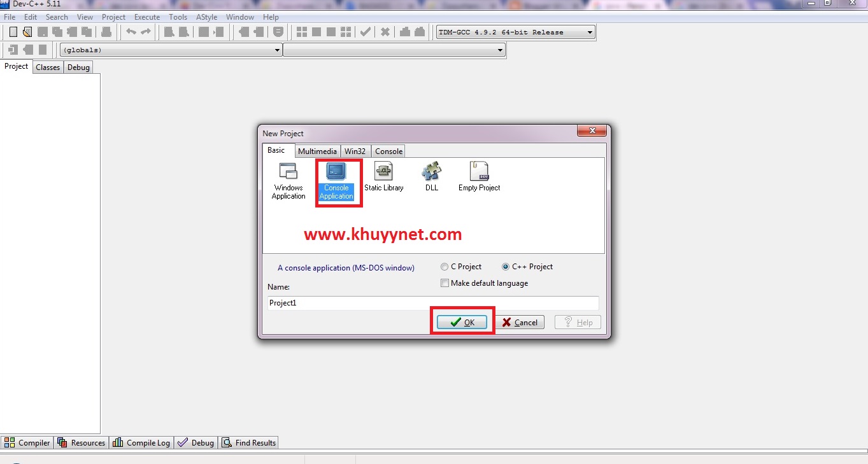Open the Execute menu
868x464 pixels.
coord(147,17)
